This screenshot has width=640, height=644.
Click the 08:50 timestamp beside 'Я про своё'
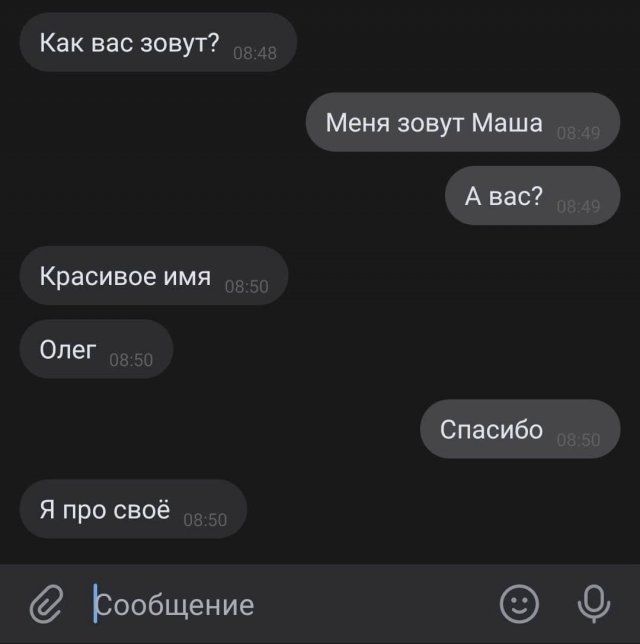click(205, 520)
